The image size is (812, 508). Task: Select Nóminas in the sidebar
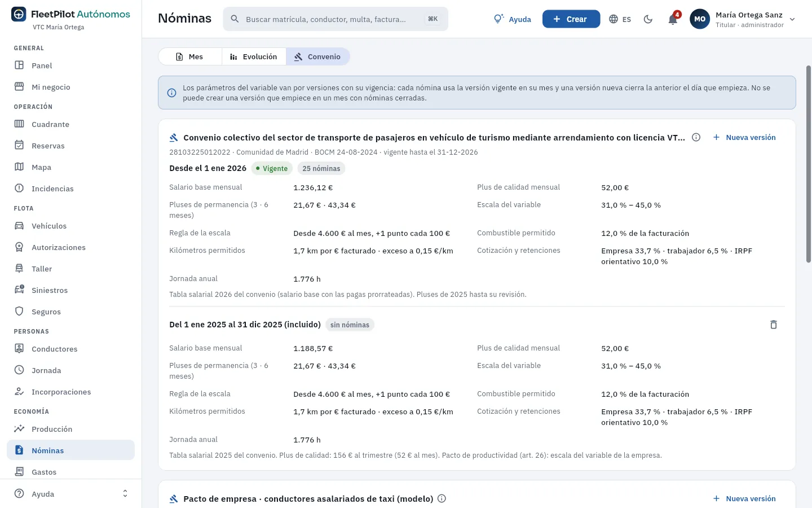(70, 450)
